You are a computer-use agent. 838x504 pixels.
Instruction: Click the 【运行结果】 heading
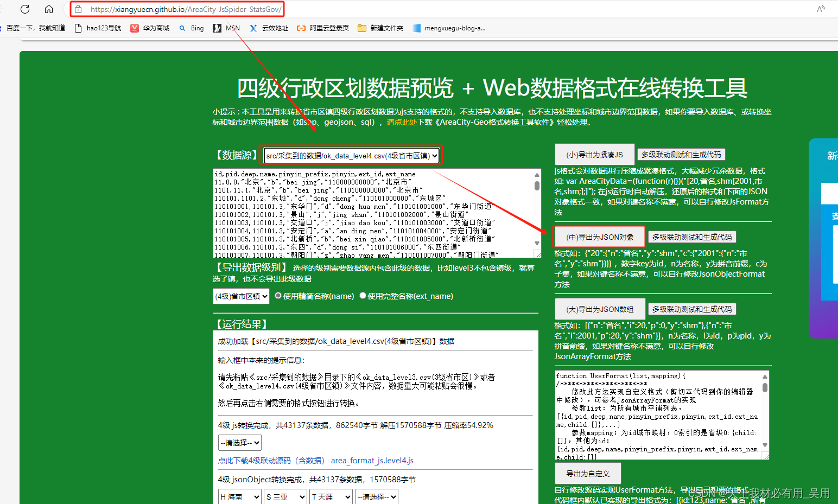[242, 324]
